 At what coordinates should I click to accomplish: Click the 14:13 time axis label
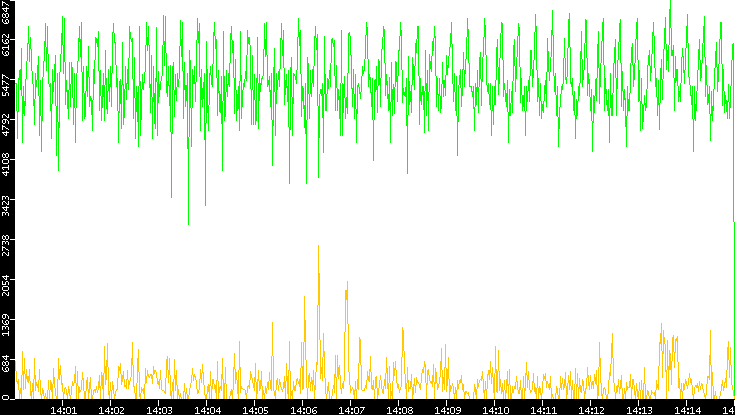638,410
